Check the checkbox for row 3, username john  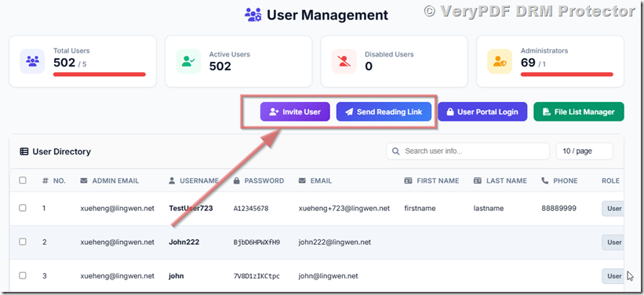coord(23,275)
